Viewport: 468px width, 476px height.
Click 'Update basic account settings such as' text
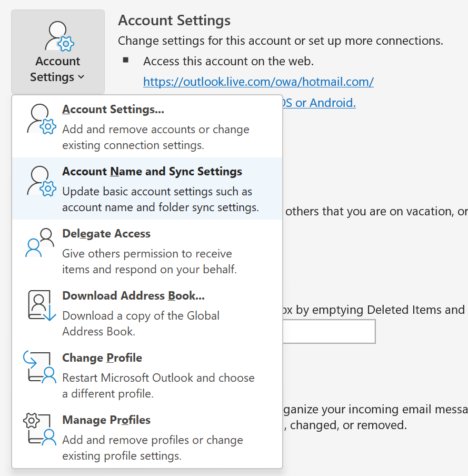(x=157, y=192)
